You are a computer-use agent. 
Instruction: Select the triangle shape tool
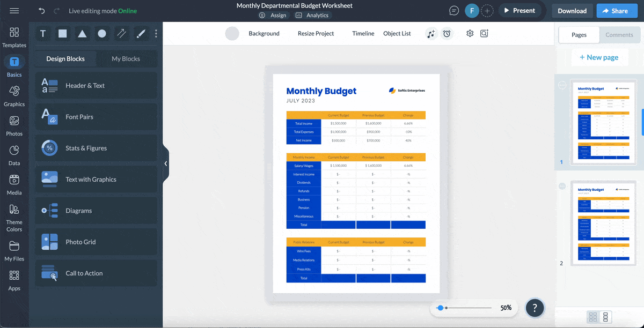click(82, 33)
